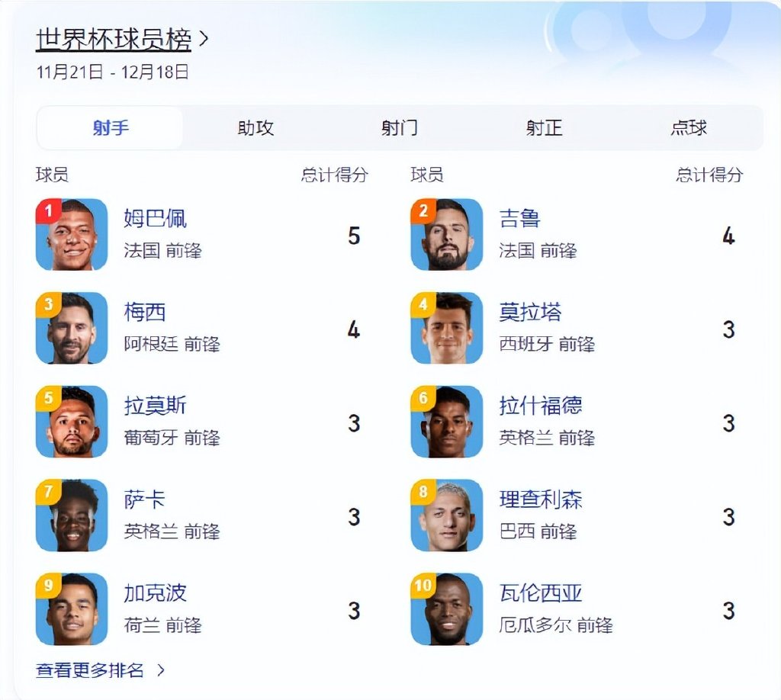This screenshot has height=700, width=781.
Task: Open 梅西's player photo
Action: (72, 328)
